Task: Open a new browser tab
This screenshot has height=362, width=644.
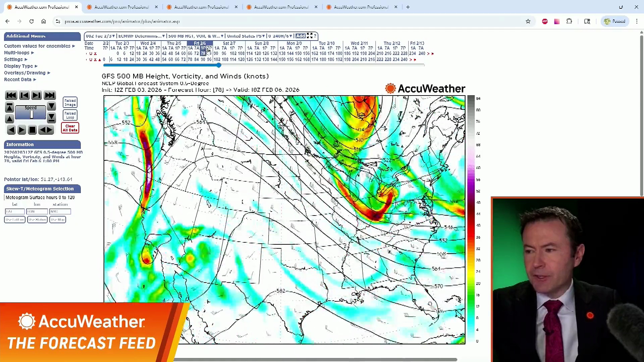Action: [x=408, y=7]
